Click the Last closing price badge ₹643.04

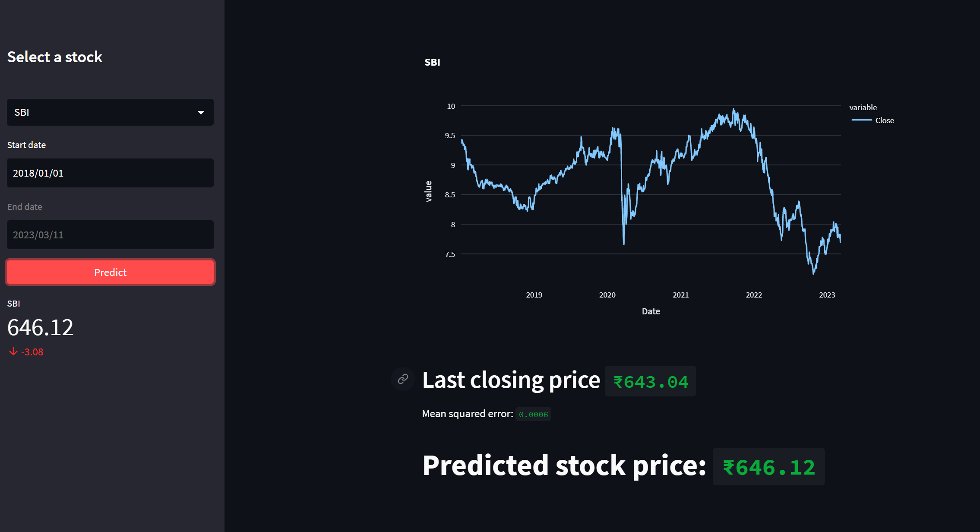(650, 381)
